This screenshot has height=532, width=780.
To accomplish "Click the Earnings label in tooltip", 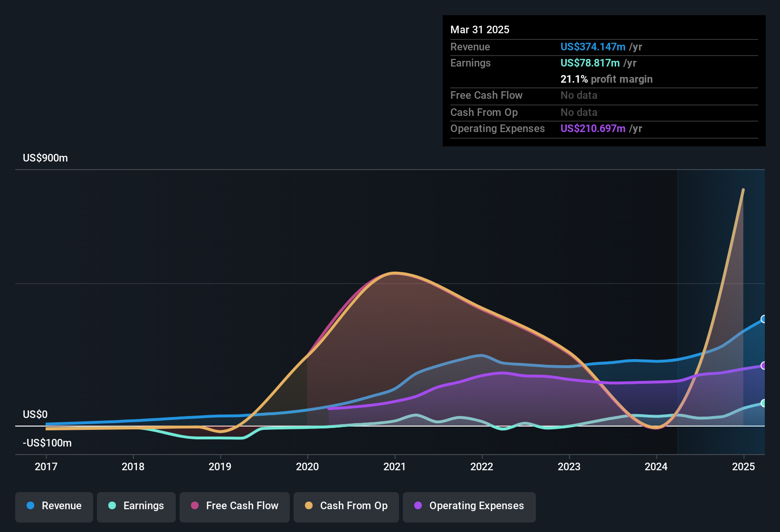I will click(x=470, y=63).
